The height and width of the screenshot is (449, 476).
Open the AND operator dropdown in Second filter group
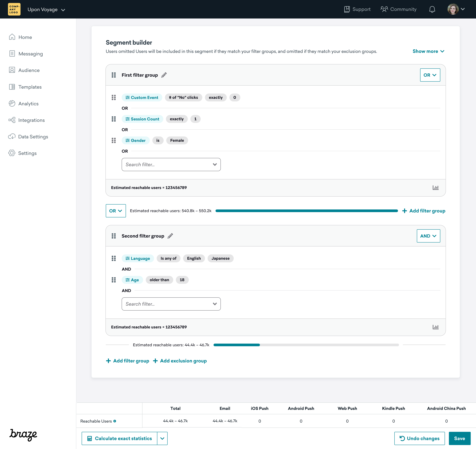pyautogui.click(x=428, y=236)
